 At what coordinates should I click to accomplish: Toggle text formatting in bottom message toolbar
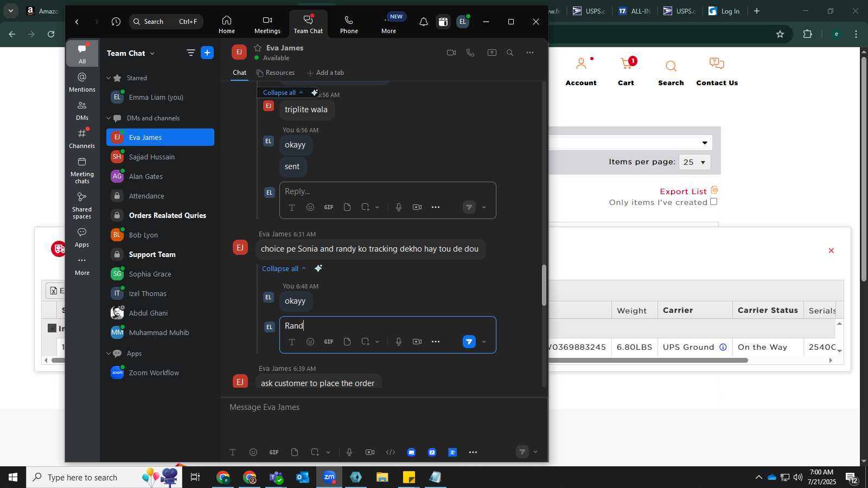point(233,452)
